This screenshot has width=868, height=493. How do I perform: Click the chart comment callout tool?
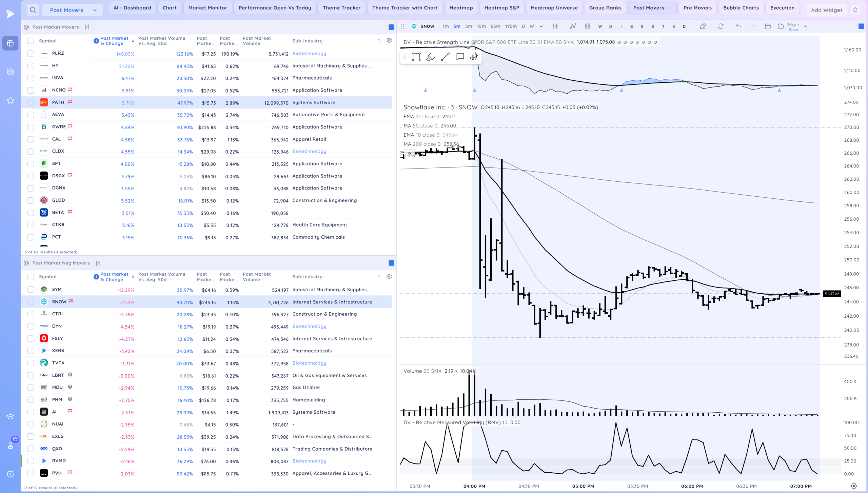[x=460, y=57]
